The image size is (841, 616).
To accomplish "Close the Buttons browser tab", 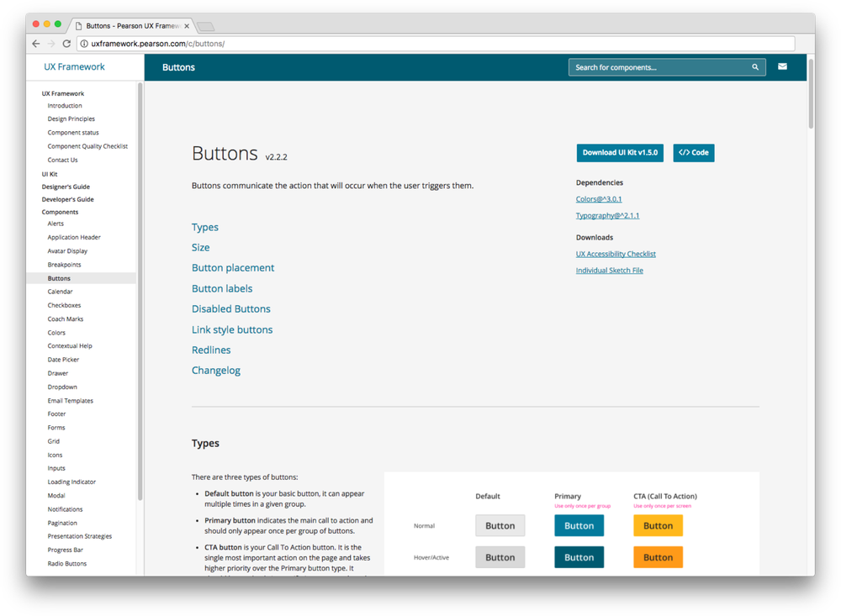I will click(187, 26).
